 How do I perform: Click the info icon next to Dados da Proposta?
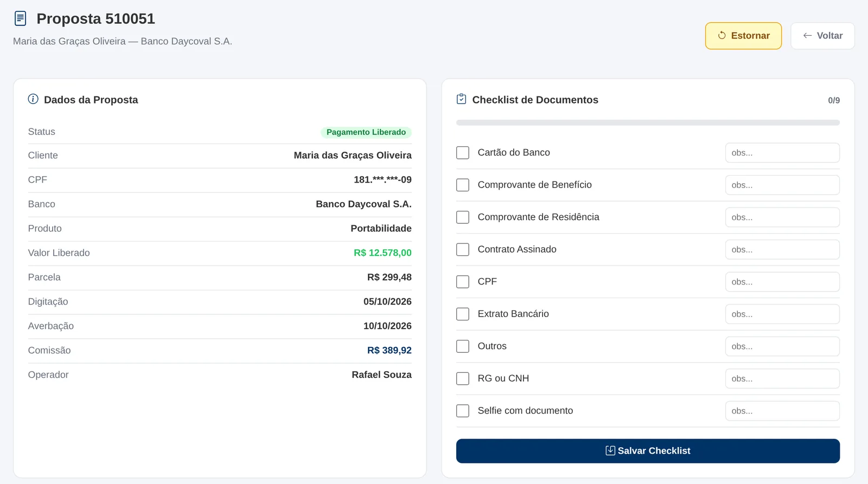33,99
